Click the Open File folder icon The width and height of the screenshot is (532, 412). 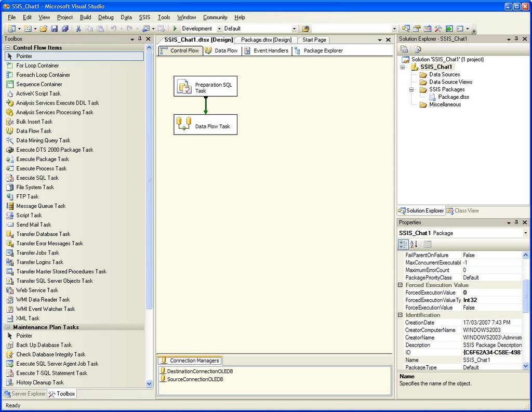pos(44,29)
